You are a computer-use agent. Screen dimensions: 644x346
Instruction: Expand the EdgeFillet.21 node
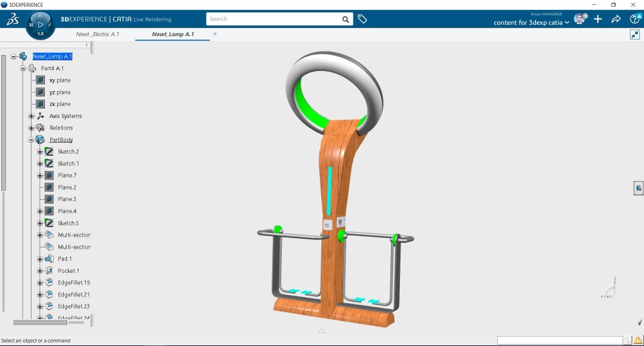point(40,294)
